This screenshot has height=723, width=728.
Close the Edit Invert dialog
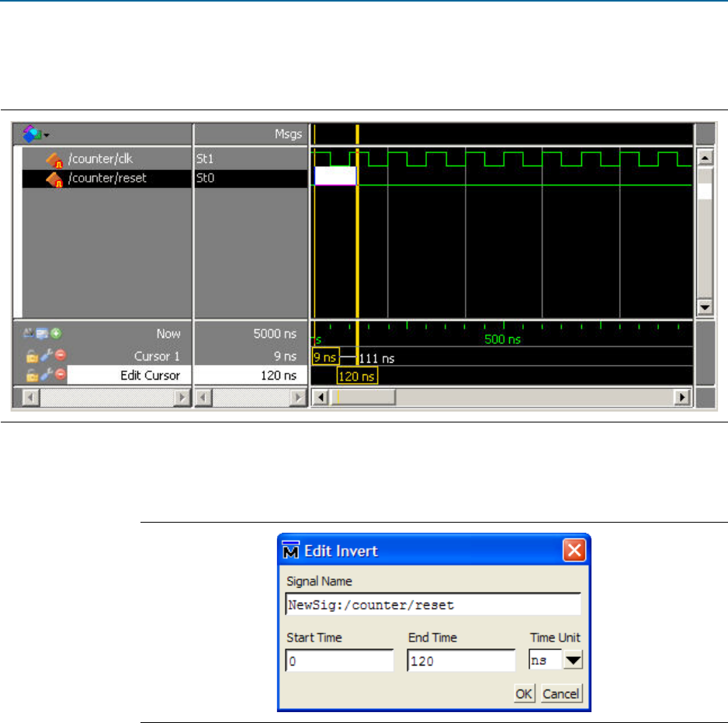(574, 551)
